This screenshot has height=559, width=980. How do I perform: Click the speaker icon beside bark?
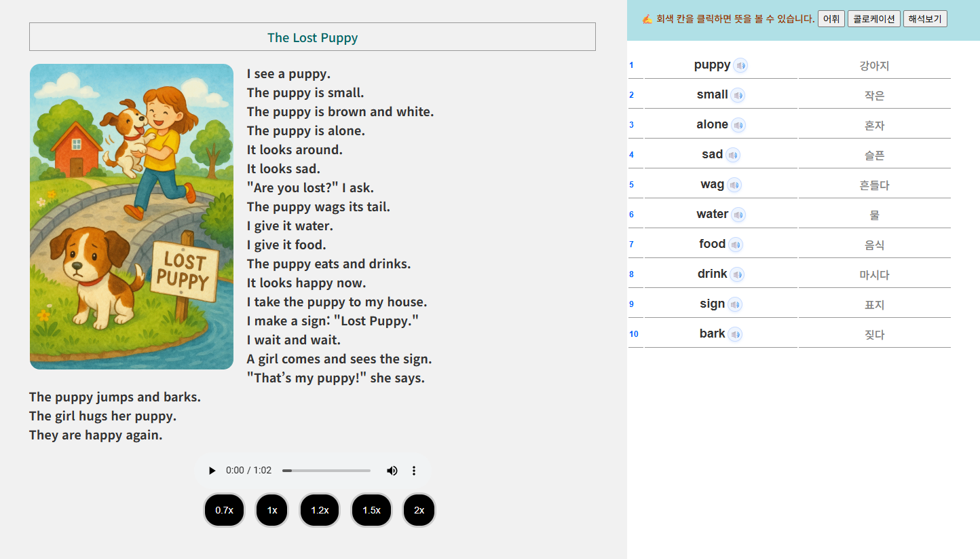(735, 334)
